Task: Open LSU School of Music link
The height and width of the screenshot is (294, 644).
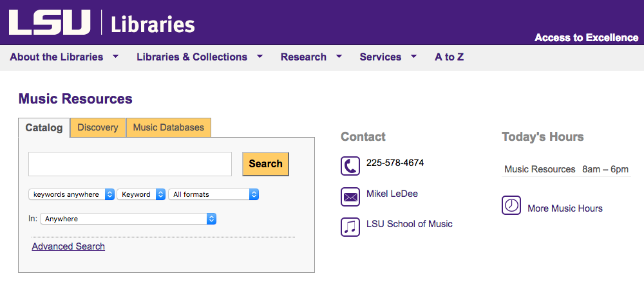Action: (x=410, y=224)
